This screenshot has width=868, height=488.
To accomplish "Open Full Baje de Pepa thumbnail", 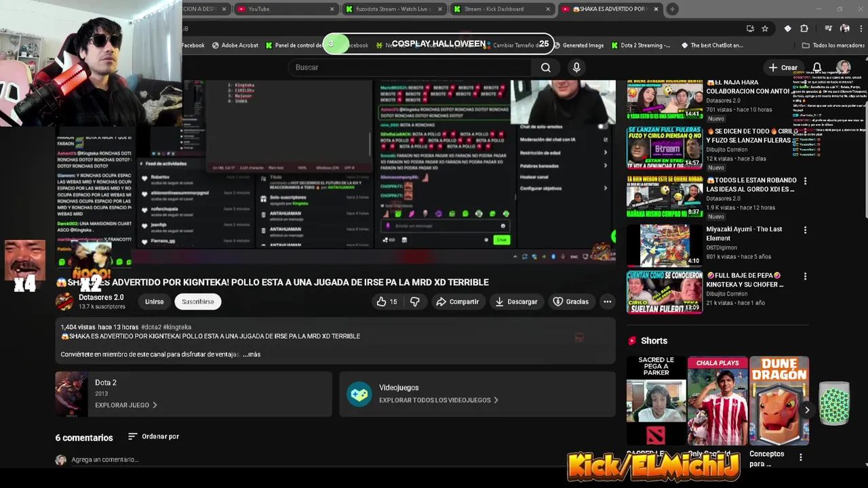I will coord(665,292).
